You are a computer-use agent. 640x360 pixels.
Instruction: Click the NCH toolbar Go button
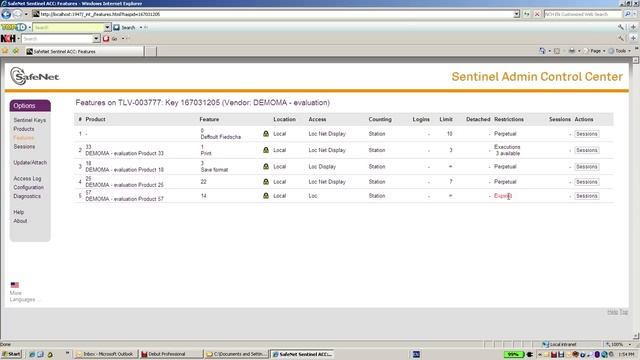click(x=111, y=39)
